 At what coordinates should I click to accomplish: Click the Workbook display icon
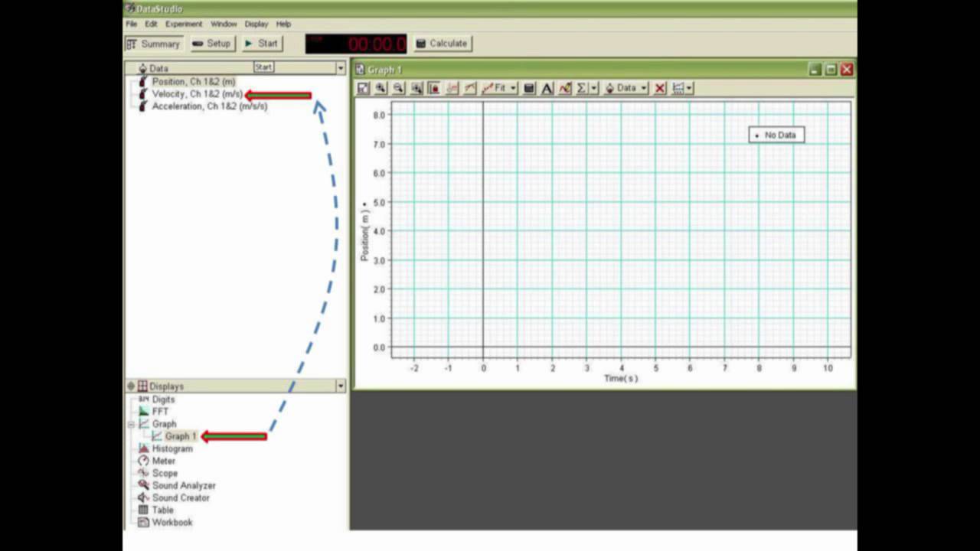143,522
